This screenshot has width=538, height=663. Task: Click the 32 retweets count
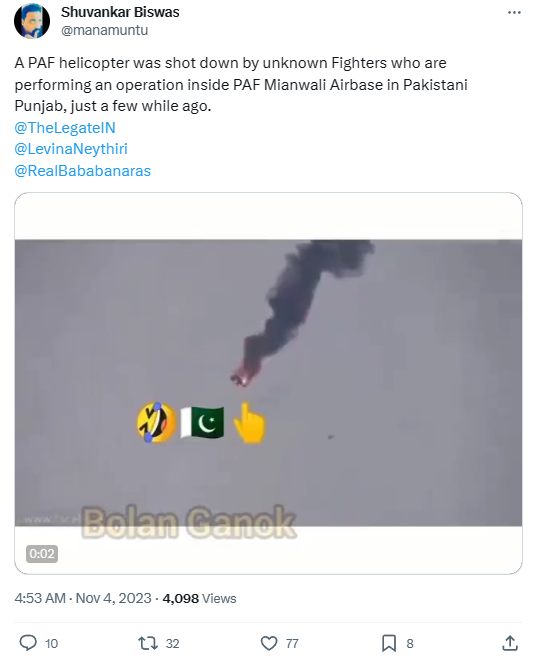pos(173,644)
